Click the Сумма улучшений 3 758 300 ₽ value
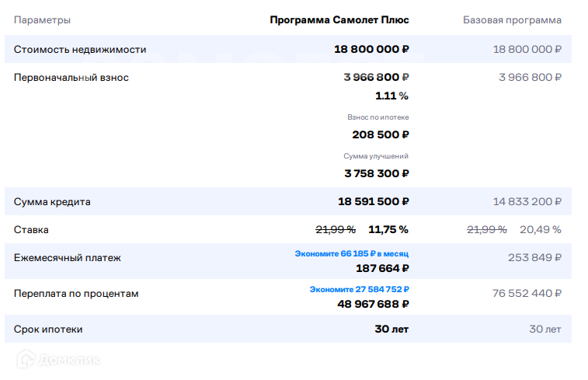 pos(376,173)
